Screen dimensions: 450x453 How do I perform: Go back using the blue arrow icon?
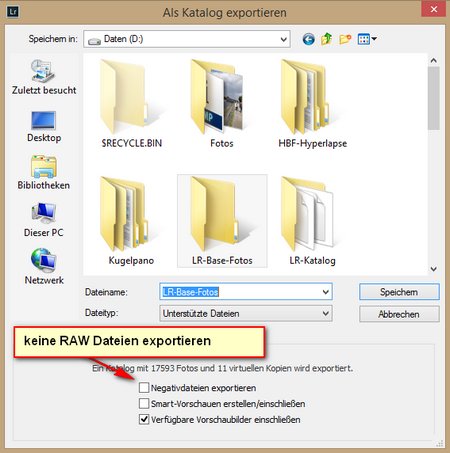309,39
